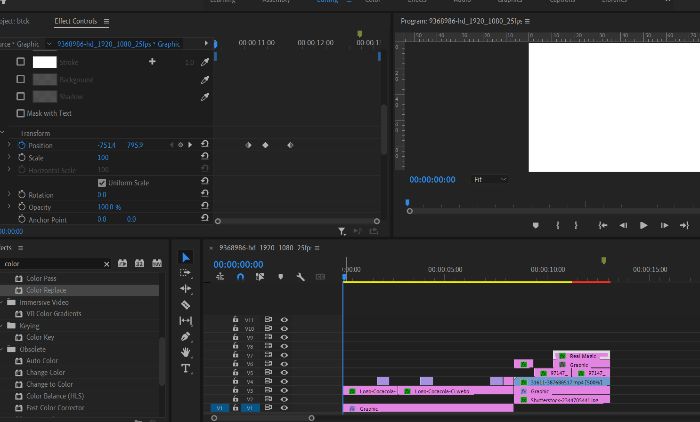Switch to the Effect Controls tab

75,21
